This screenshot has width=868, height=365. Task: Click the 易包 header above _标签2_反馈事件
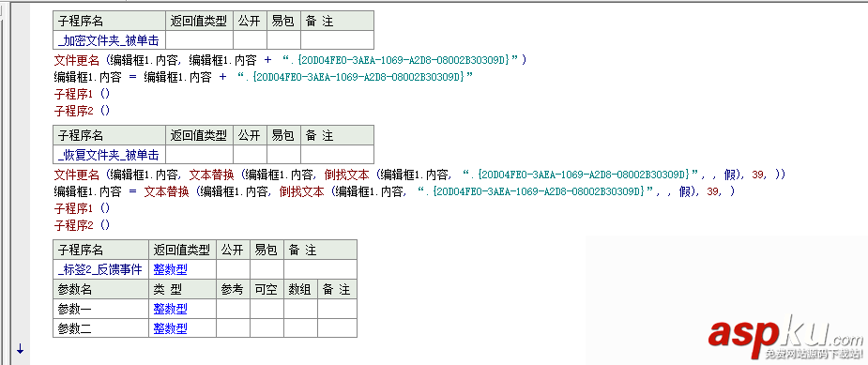click(x=266, y=250)
